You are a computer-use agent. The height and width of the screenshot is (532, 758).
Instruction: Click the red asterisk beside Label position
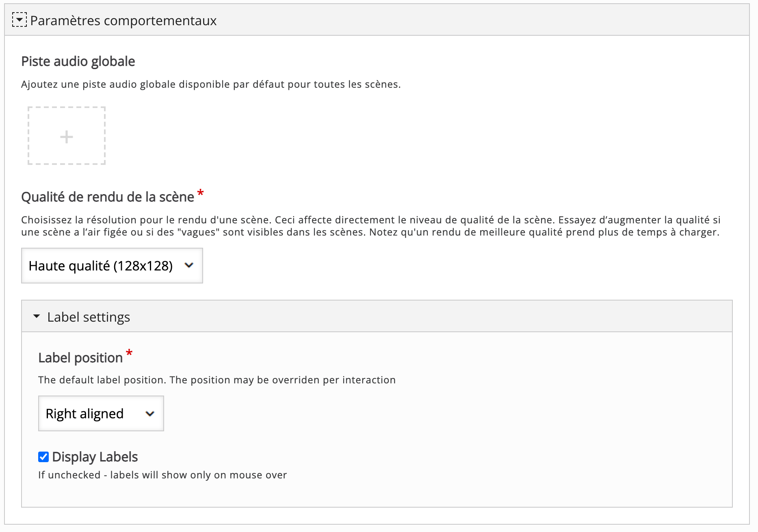pos(129,353)
